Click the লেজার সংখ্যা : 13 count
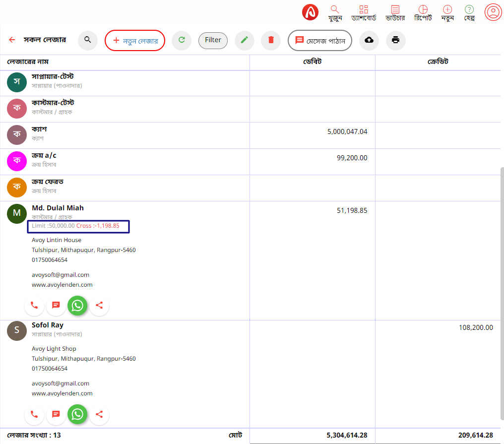The height and width of the screenshot is (444, 504). coord(34,436)
